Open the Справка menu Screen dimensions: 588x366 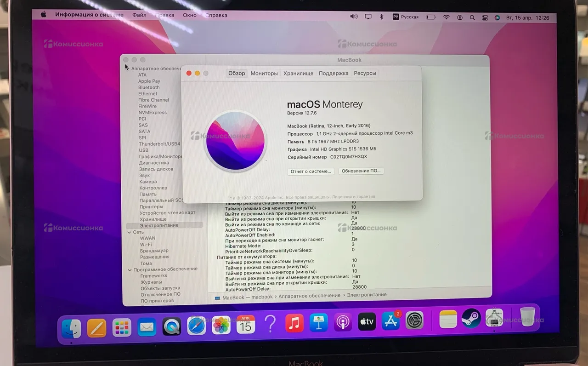(216, 15)
